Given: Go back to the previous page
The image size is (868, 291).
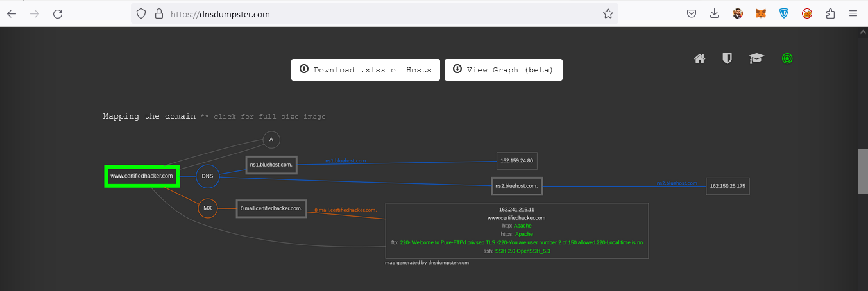Looking at the screenshot, I should pos(12,13).
